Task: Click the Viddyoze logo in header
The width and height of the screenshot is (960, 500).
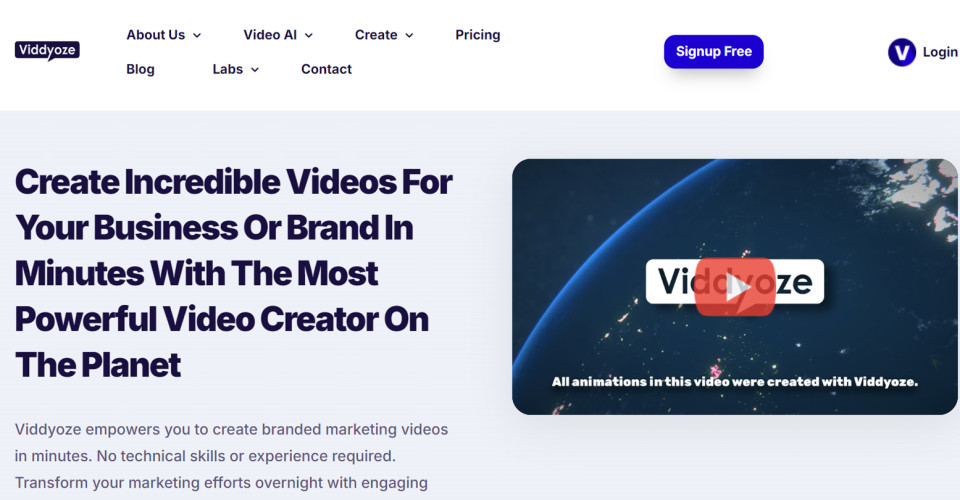Action: 47,51
